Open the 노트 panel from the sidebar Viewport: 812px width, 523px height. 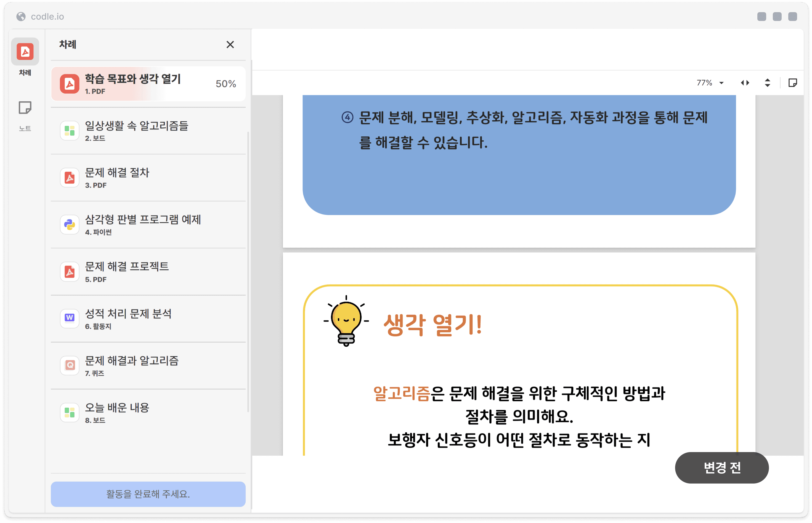[x=25, y=108]
